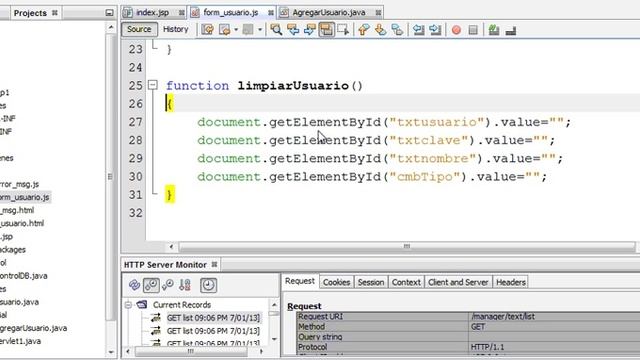Switch editor to History view

click(x=176, y=29)
